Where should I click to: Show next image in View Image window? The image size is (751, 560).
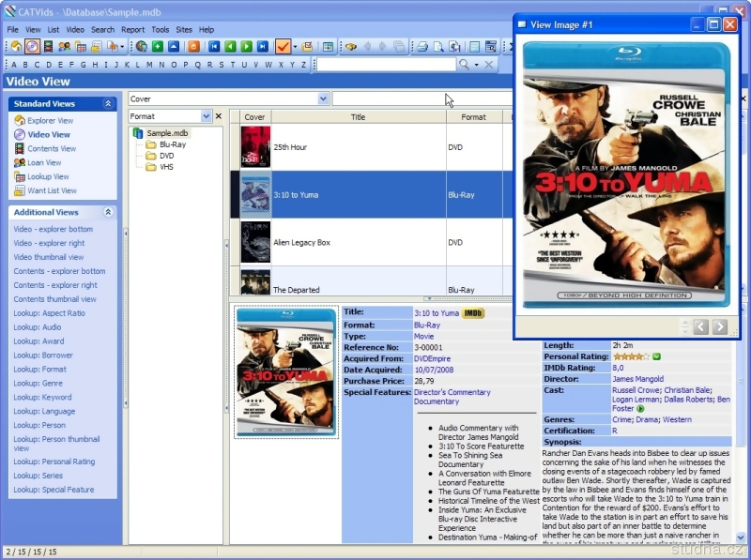coord(719,327)
